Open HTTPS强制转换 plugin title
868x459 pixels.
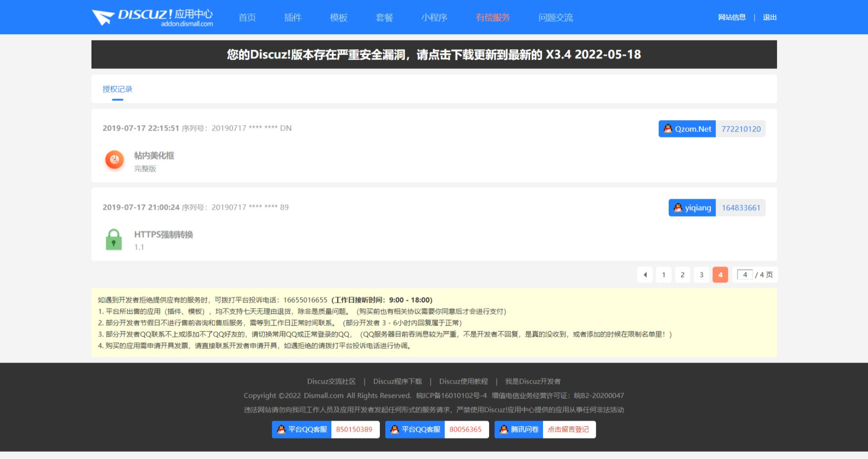click(164, 234)
